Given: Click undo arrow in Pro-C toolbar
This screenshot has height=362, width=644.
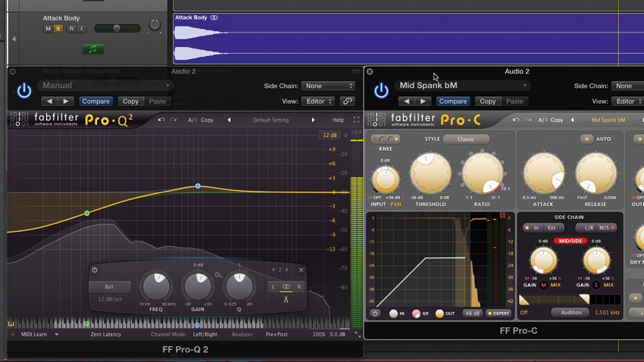Looking at the screenshot, I should coord(516,120).
